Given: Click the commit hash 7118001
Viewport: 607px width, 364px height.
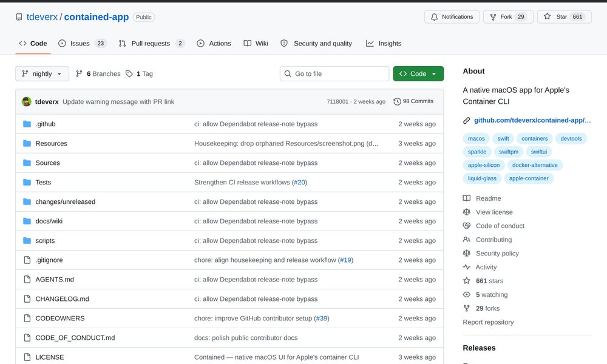Looking at the screenshot, I should pyautogui.click(x=337, y=102).
